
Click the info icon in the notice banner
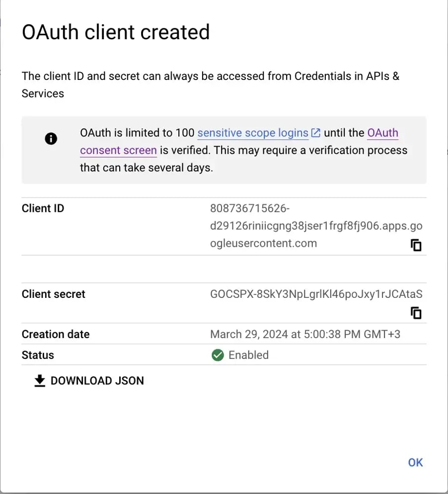(51, 139)
